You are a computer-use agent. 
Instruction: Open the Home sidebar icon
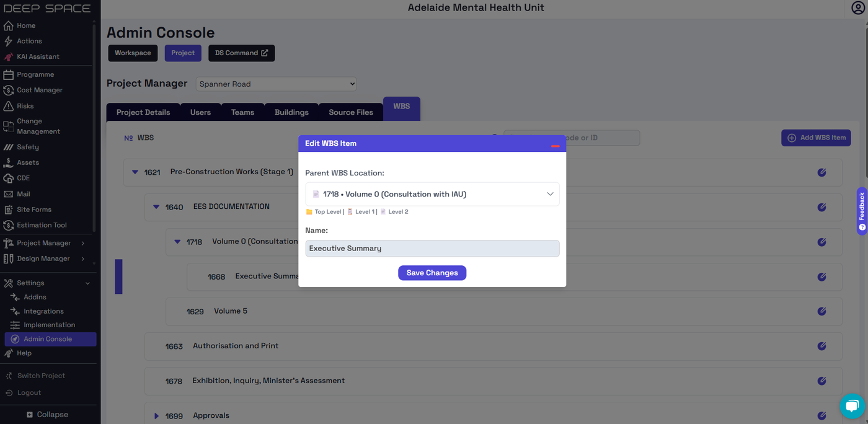tap(9, 25)
